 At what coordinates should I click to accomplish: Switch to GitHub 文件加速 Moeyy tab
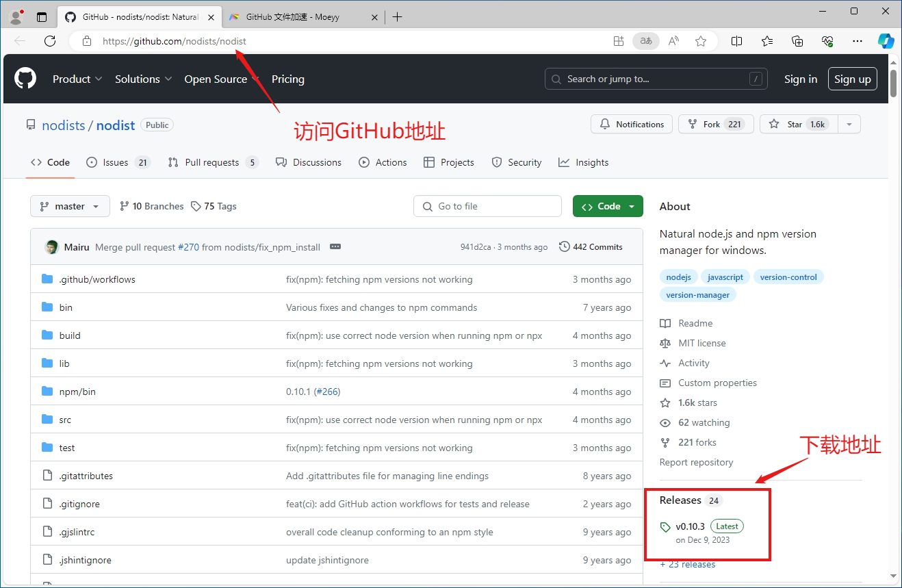tap(303, 17)
